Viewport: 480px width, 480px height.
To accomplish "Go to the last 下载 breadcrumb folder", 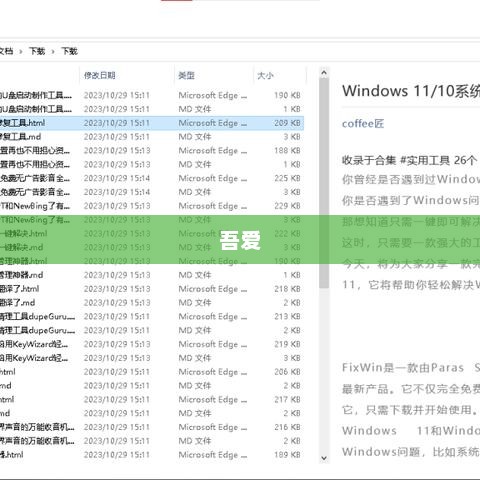I will pos(69,51).
